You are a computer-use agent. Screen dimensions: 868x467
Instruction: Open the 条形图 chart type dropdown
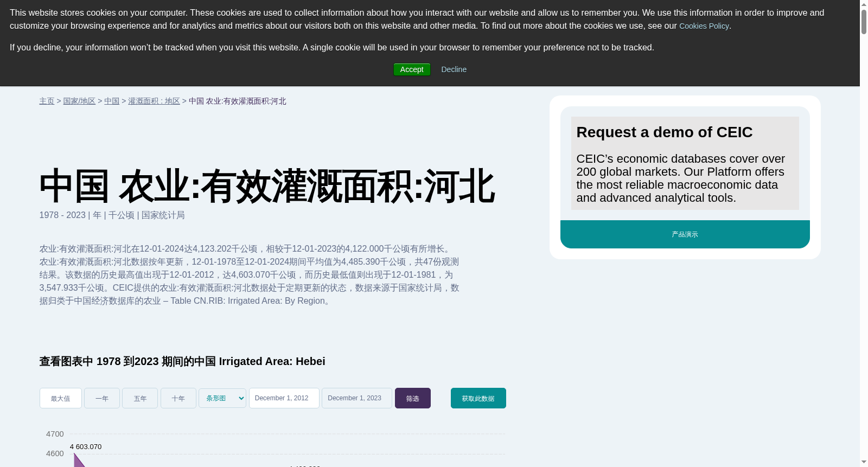point(222,398)
